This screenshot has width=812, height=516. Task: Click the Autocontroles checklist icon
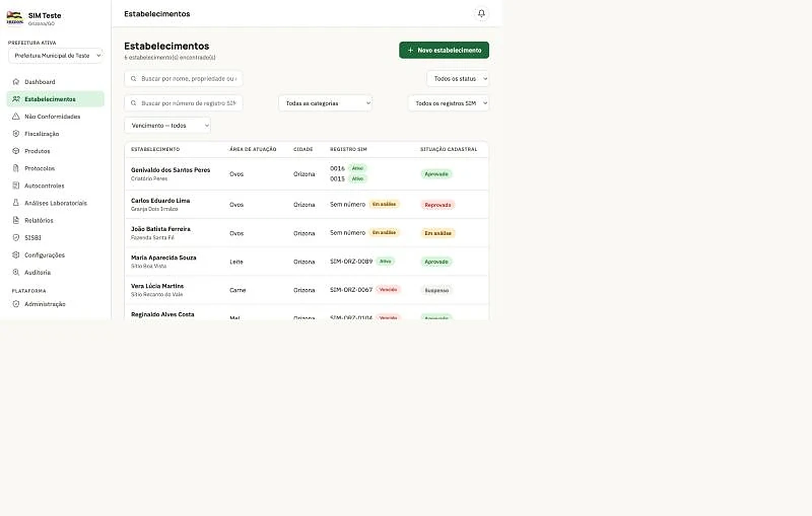pyautogui.click(x=16, y=185)
